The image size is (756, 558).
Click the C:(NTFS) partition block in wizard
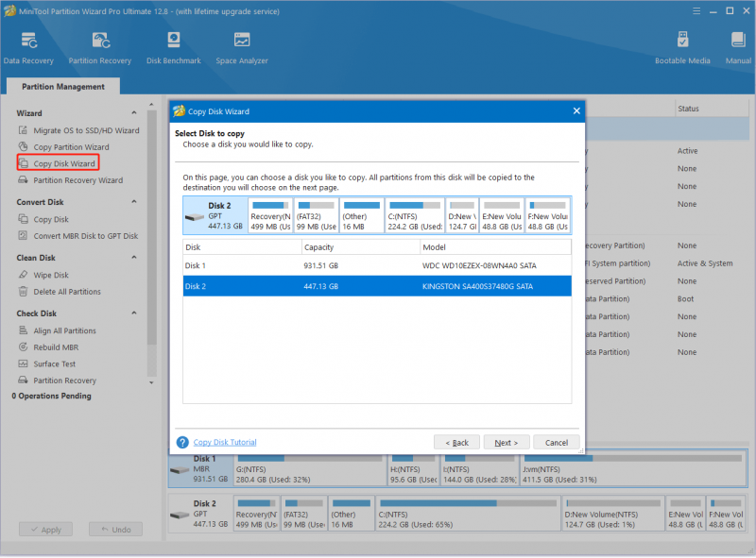(x=415, y=215)
